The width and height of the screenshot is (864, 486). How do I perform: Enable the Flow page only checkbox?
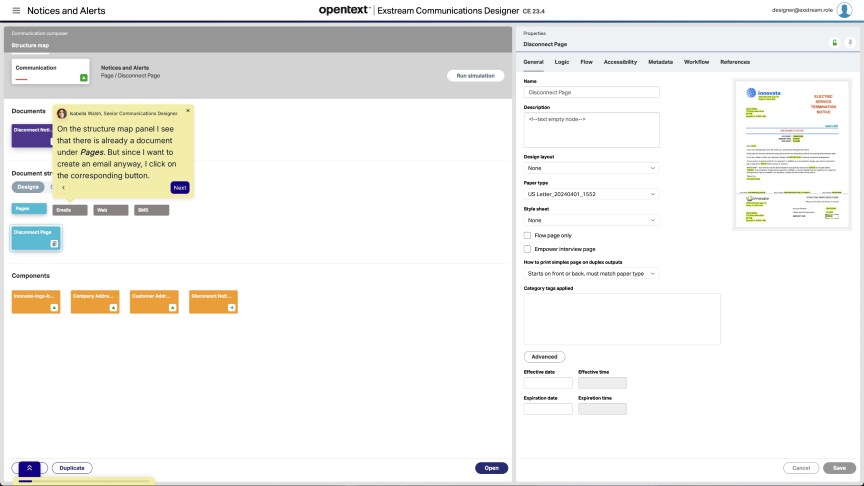pos(527,235)
